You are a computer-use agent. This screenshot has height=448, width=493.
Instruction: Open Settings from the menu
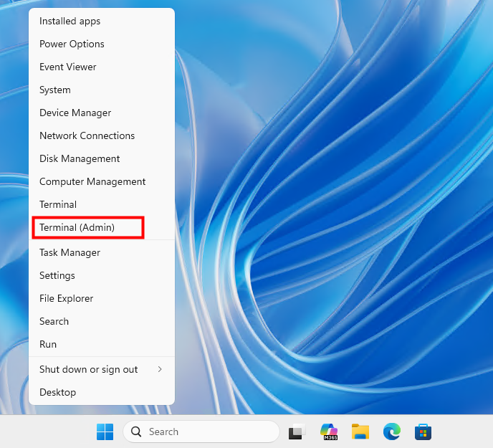pyautogui.click(x=102, y=275)
